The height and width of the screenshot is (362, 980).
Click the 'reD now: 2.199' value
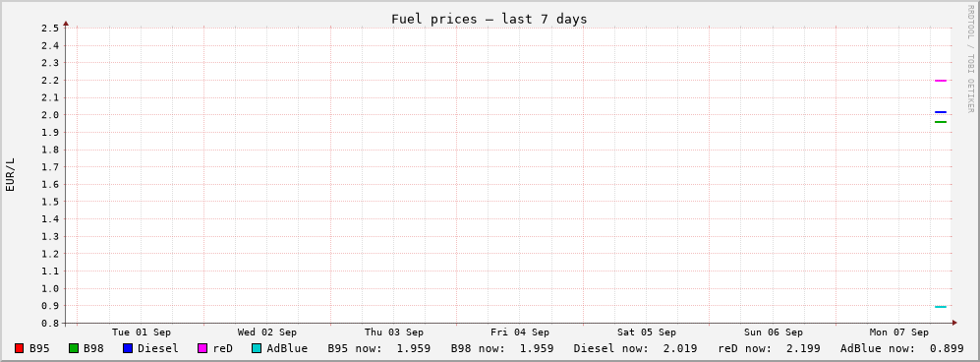[769, 348]
